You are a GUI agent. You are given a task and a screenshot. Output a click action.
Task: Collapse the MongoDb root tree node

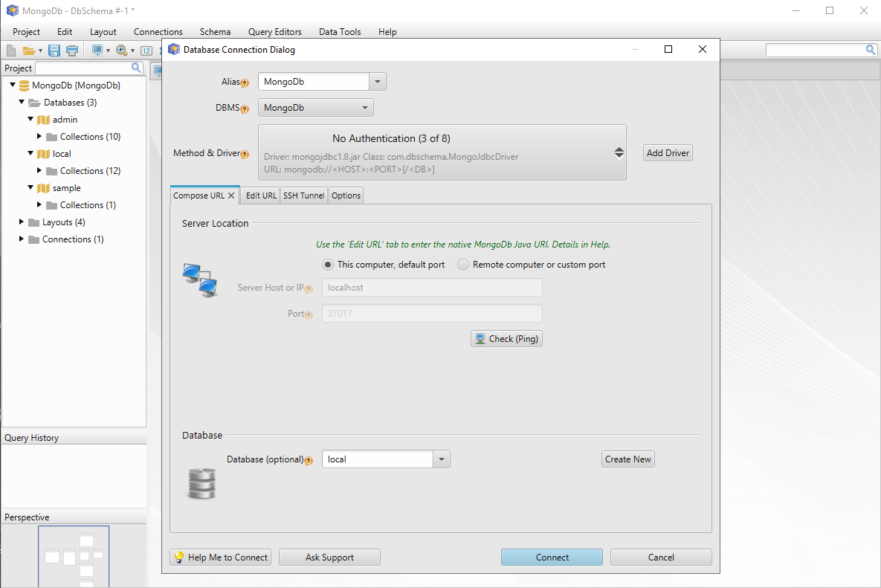pyautogui.click(x=13, y=85)
